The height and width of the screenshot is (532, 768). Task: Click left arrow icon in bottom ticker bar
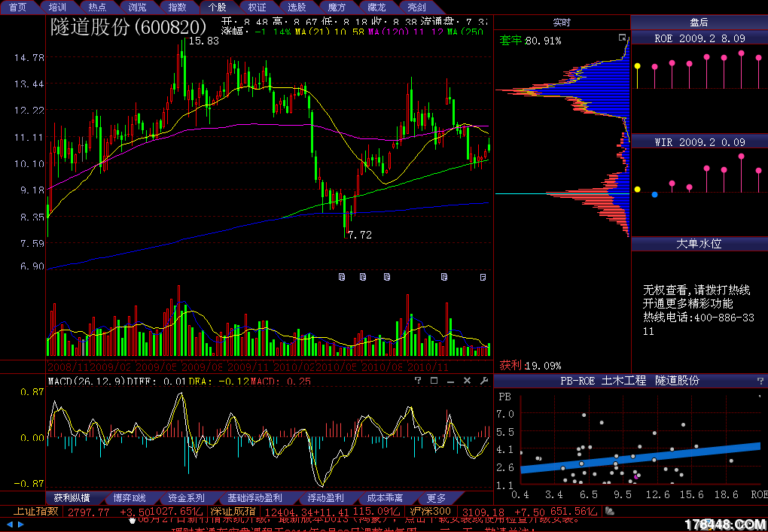[10, 524]
